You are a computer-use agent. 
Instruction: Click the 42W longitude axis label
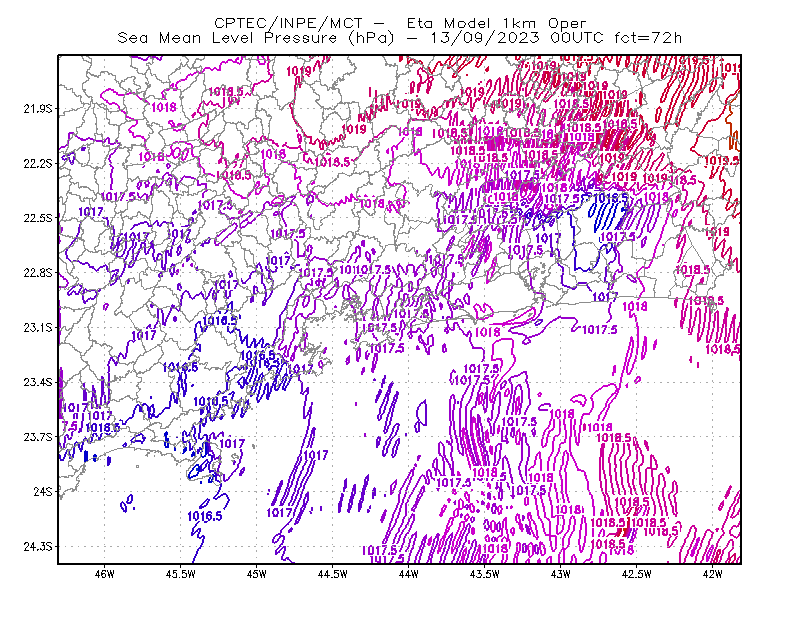(x=713, y=574)
